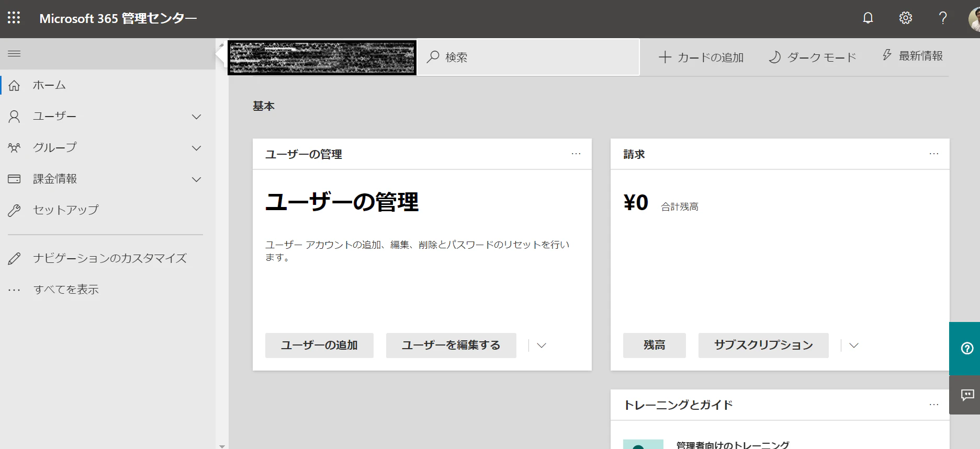Screen dimensions: 980x449
Task: Click カードの追加 in the toolbar
Action: click(701, 57)
